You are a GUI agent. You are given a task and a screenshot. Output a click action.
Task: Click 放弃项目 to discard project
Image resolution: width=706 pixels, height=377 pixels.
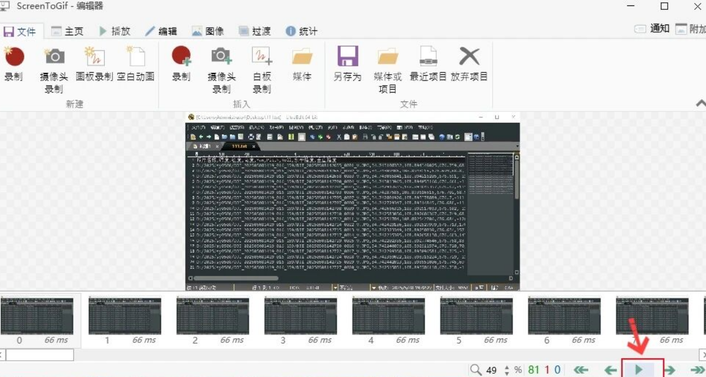469,64
